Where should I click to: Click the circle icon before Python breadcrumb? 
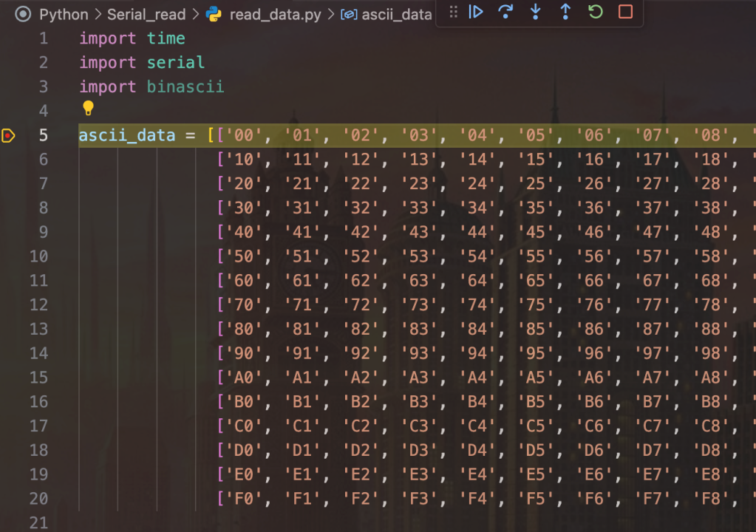click(x=23, y=14)
